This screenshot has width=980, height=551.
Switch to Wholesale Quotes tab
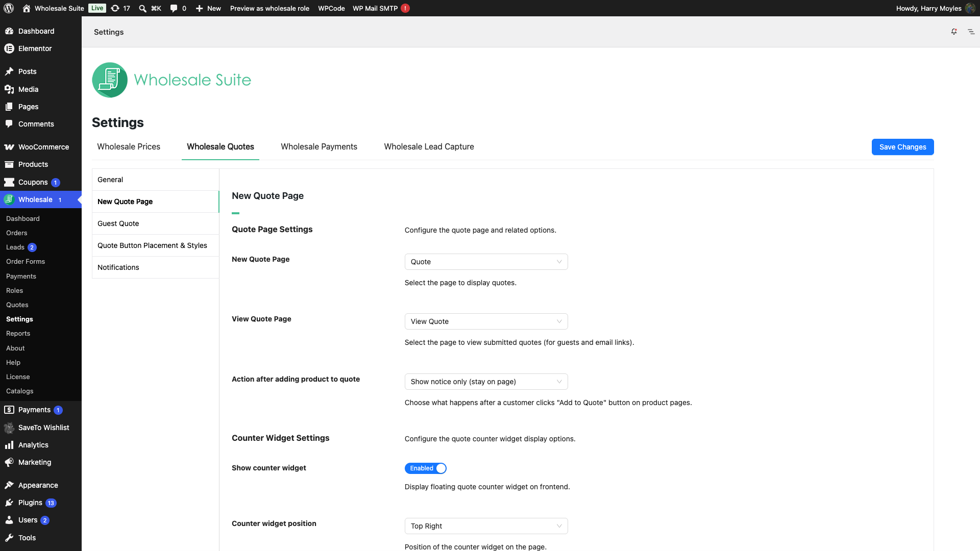[220, 147]
